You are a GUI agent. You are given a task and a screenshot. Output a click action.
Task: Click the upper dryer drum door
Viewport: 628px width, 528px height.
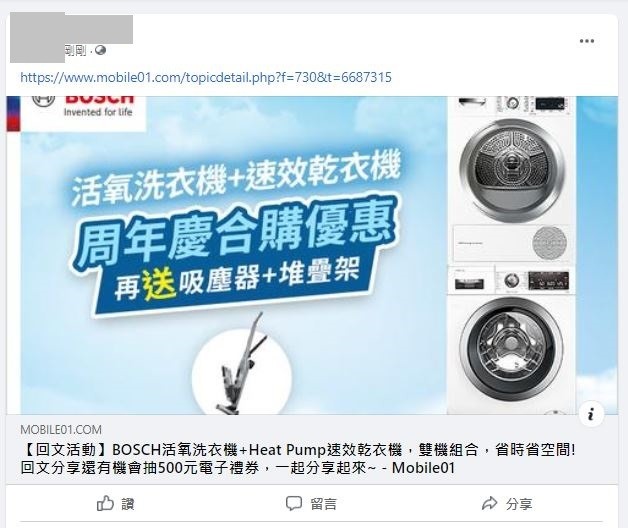[512, 171]
